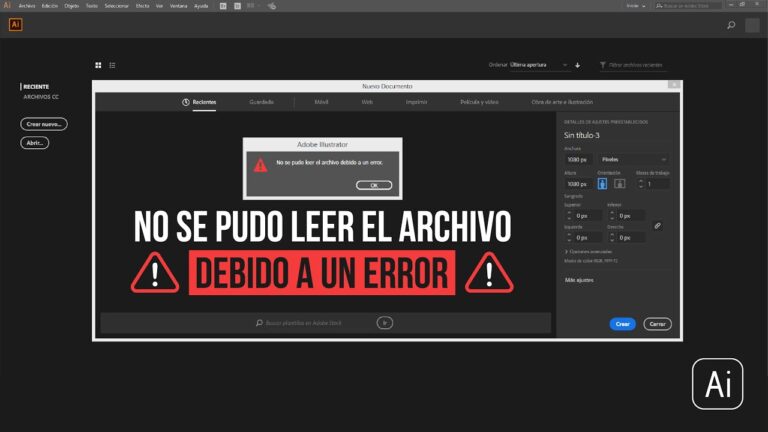Open the Seleccionar menu
The height and width of the screenshot is (432, 768).
tap(117, 6)
